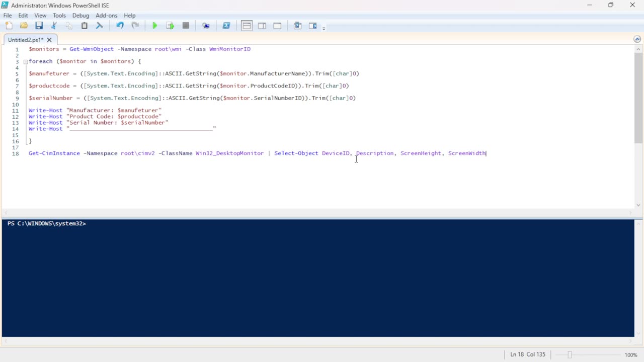Open the Add-ons menu
This screenshot has height=362, width=644.
(x=106, y=16)
